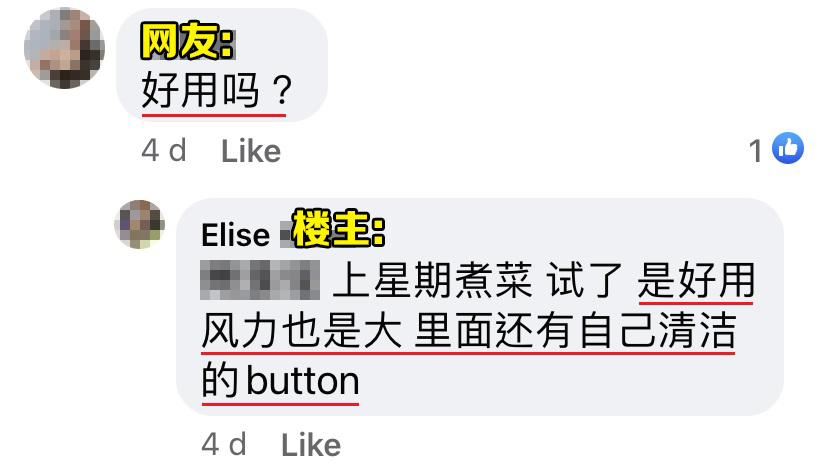Viewport: 828px width, 465px height.
Task: Open Elise's small profile avatar
Action: pos(139,224)
